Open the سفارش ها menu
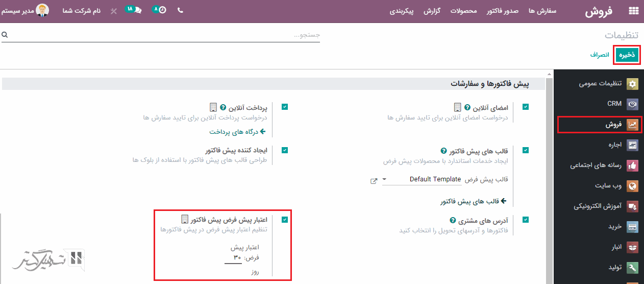The image size is (644, 284). coord(542,11)
